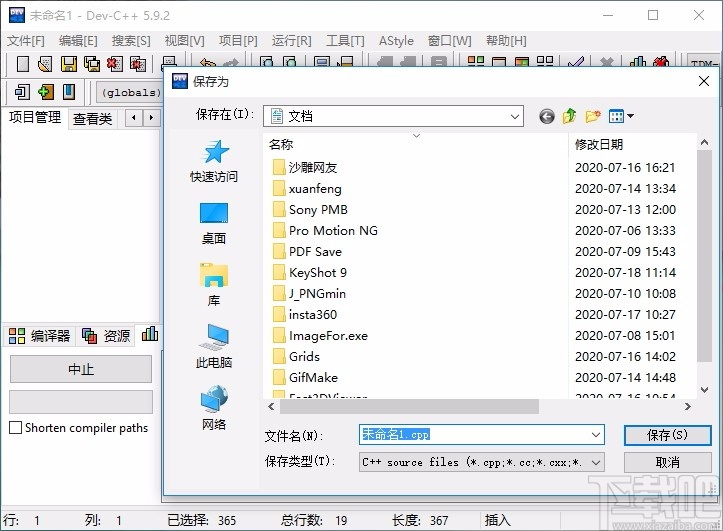Click left tab scroll arrow in side panel
The width and height of the screenshot is (723, 531).
coord(134,118)
